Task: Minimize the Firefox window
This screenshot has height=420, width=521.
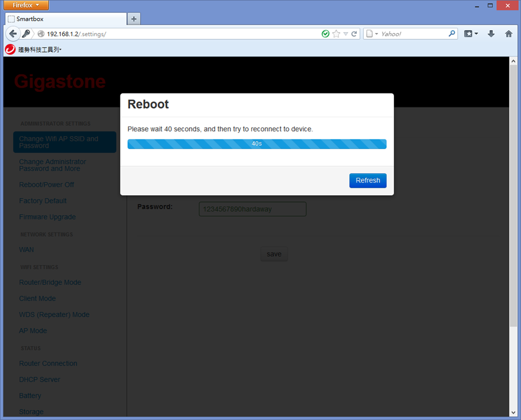Action: (x=477, y=5)
